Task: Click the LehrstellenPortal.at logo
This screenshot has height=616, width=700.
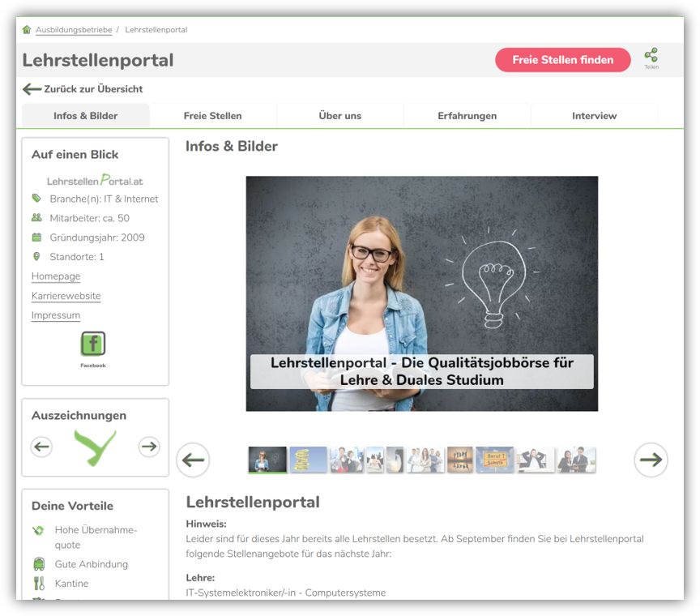Action: click(x=95, y=181)
